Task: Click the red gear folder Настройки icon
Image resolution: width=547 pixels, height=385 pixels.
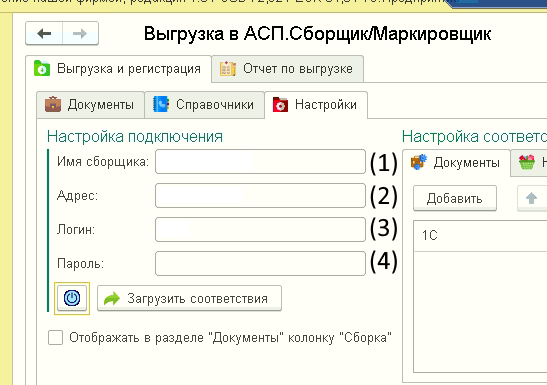Action: 280,105
